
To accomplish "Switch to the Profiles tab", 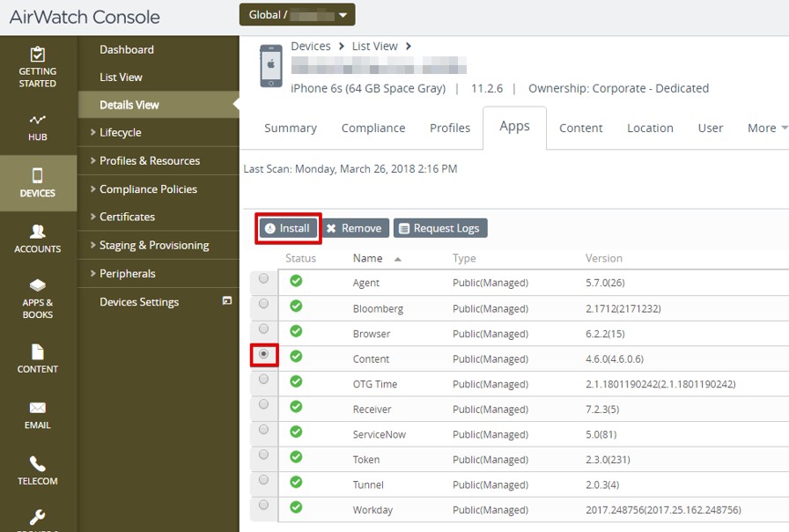I will pos(450,128).
